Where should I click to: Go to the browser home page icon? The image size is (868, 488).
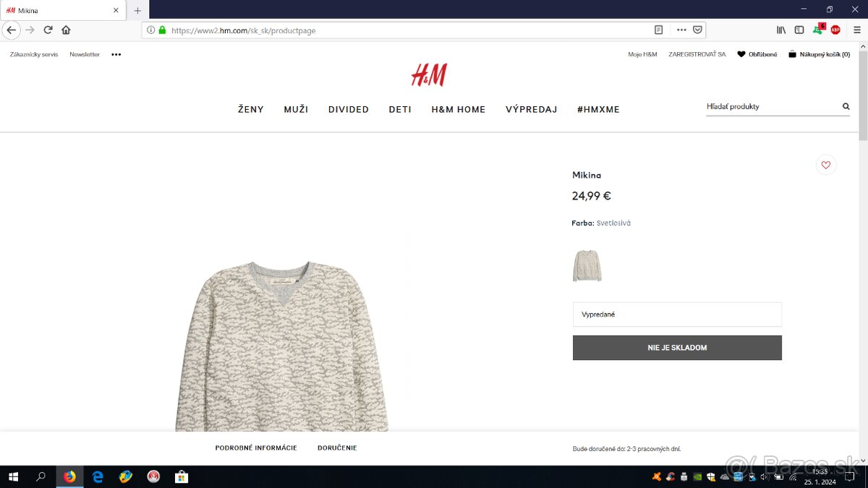click(66, 30)
